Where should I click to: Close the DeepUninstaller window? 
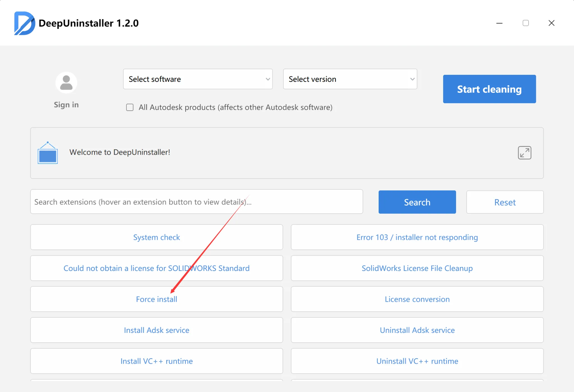coord(551,23)
